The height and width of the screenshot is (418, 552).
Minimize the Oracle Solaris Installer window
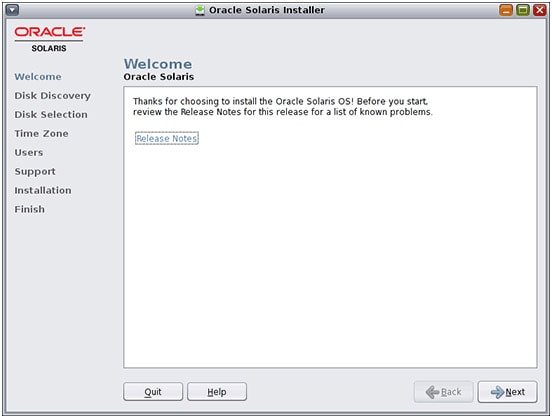click(x=506, y=10)
